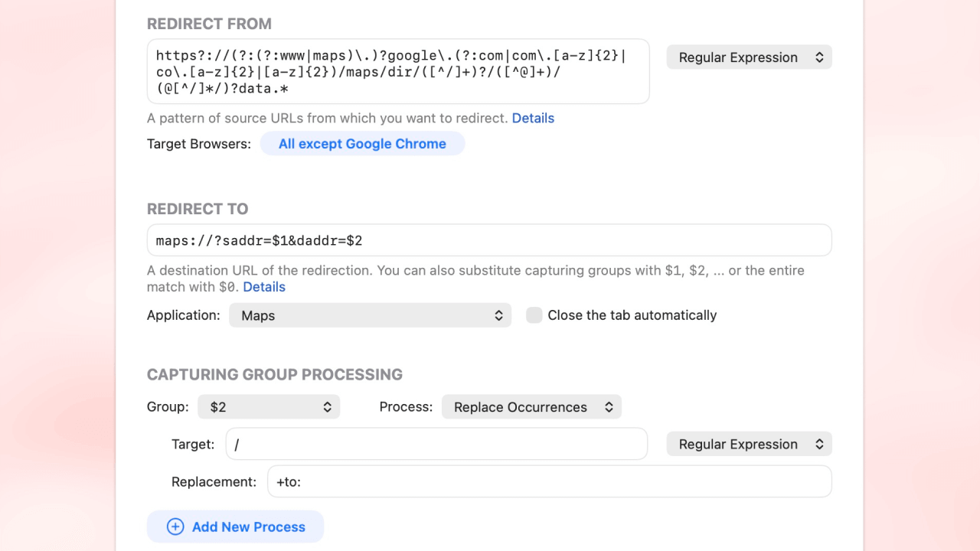Click the Replacement field containing +to:
This screenshot has height=551, width=980.
(549, 481)
